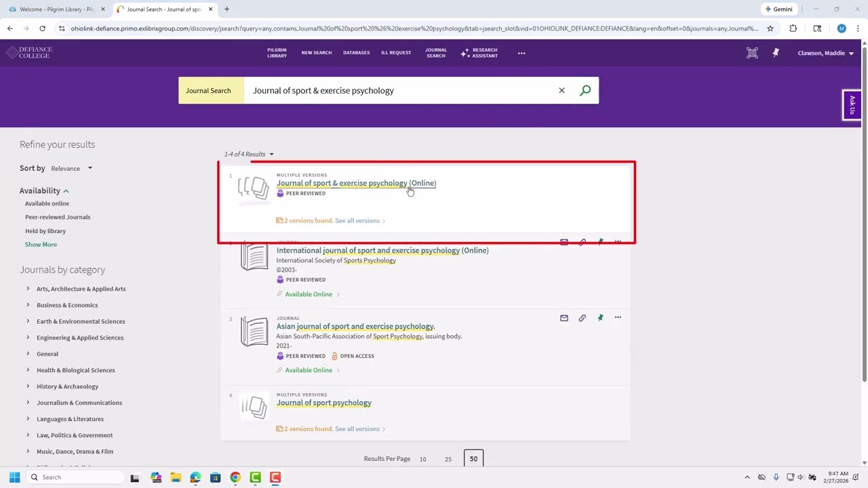Open Chrome from the Windows taskbar
868x488 pixels.
coord(235,477)
